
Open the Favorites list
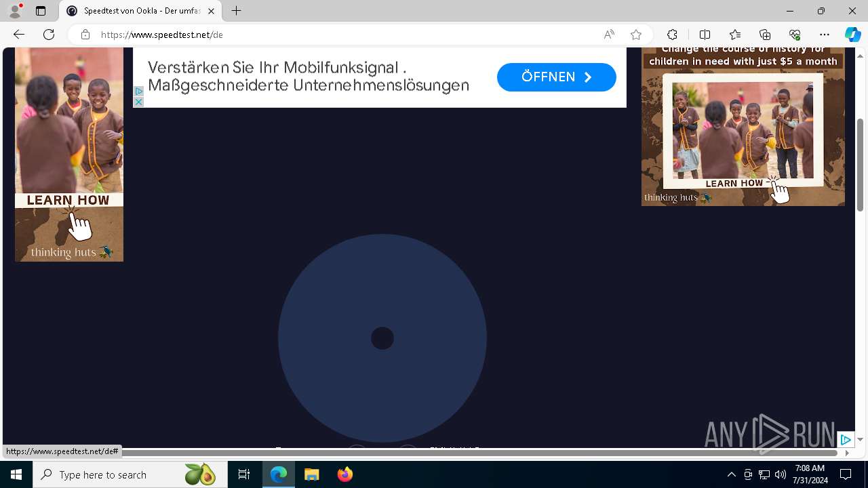tap(735, 35)
